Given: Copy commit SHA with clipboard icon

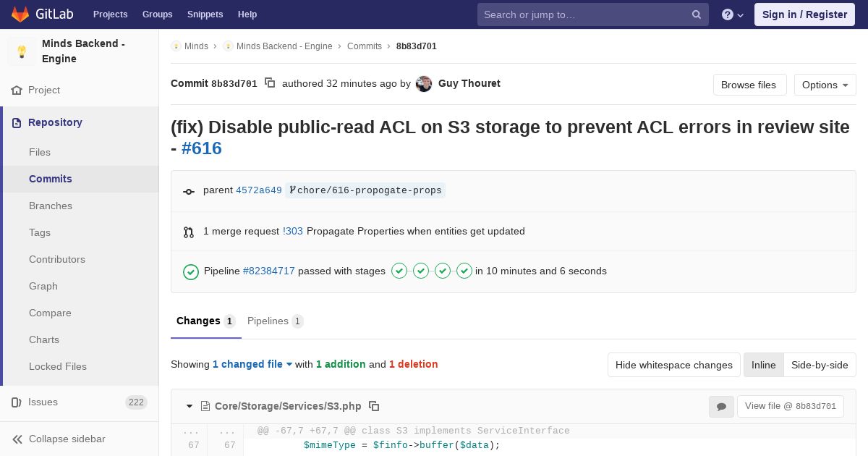Looking at the screenshot, I should (270, 83).
